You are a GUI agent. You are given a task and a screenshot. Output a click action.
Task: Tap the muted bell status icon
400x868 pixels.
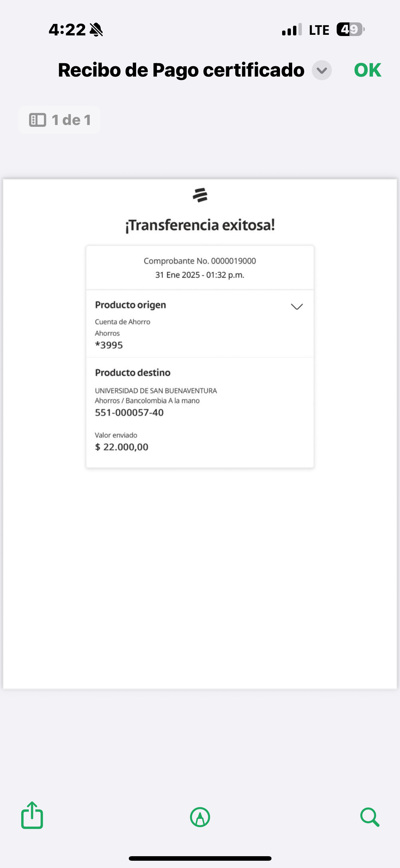point(96,30)
